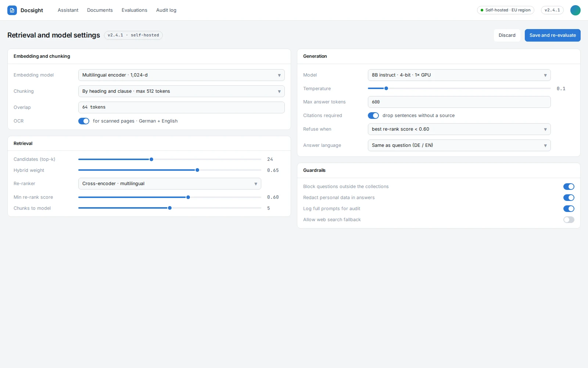This screenshot has height=368, width=588.
Task: Open the Re-ranker dropdown
Action: click(x=170, y=184)
